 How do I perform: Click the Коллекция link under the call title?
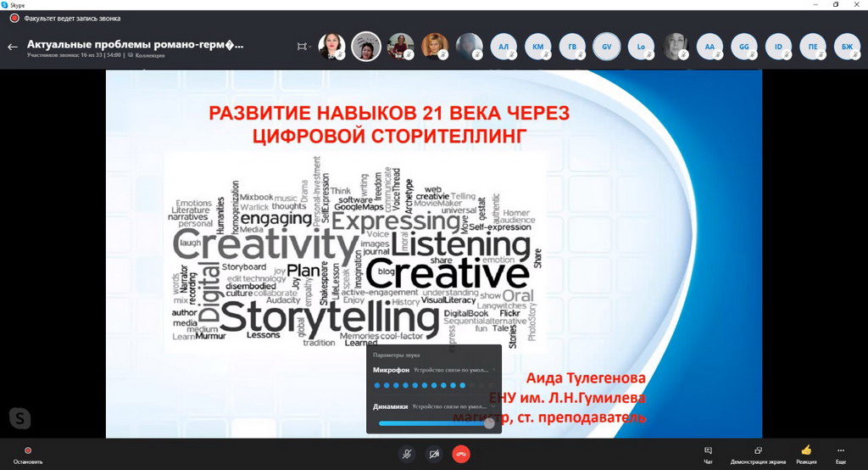(x=150, y=55)
